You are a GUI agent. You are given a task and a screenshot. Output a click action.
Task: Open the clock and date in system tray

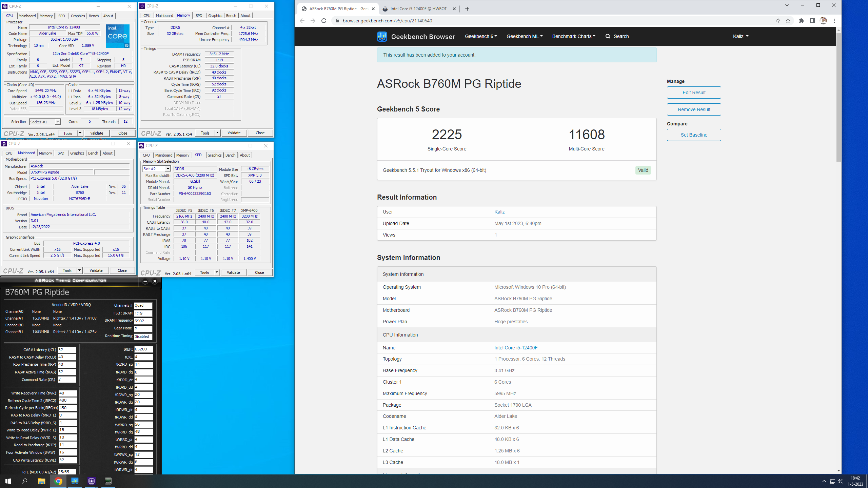855,481
